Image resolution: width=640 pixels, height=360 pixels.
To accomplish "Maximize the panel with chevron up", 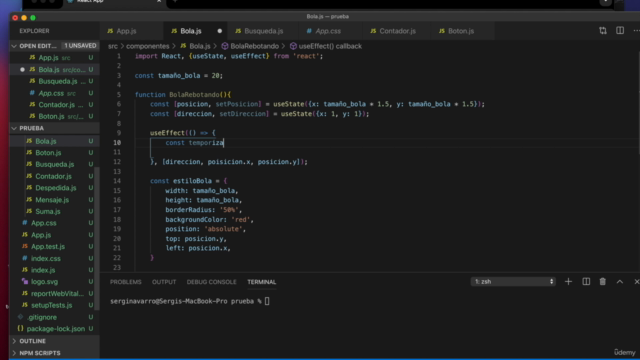I will pos(620,282).
